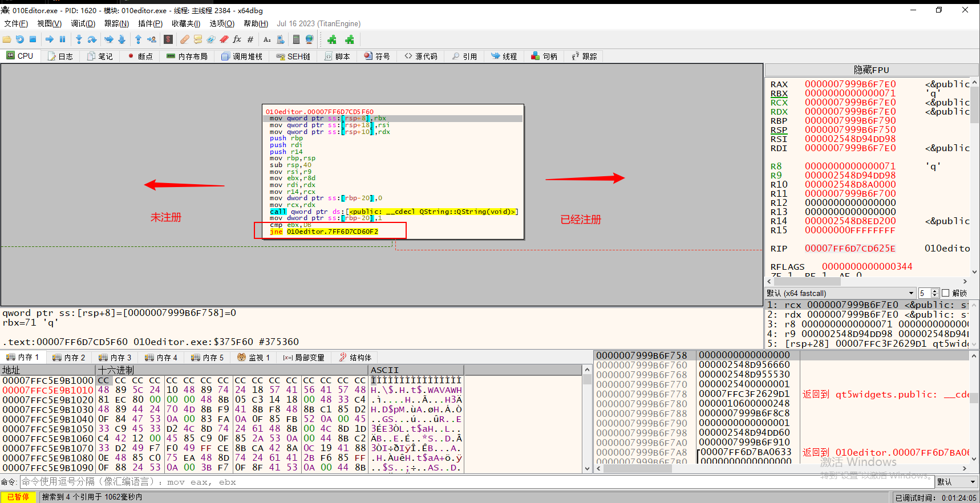Select argument row 3: r8
980x503 pixels.
pos(867,324)
